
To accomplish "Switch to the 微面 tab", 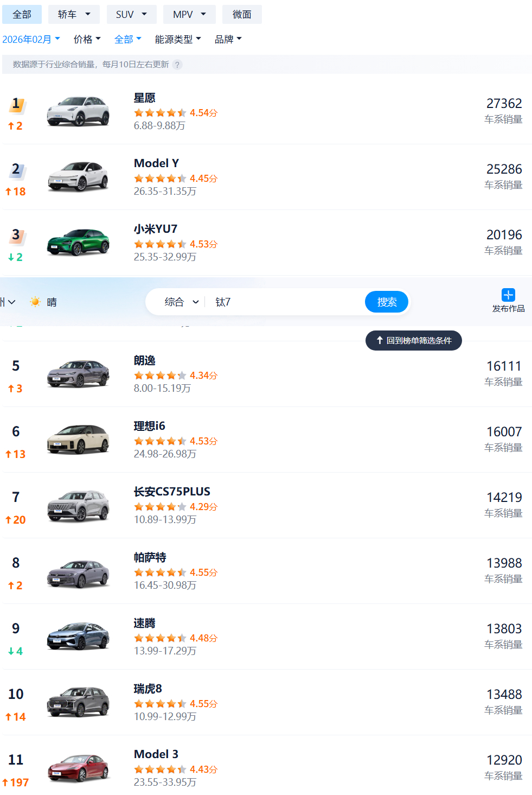I will pyautogui.click(x=242, y=15).
